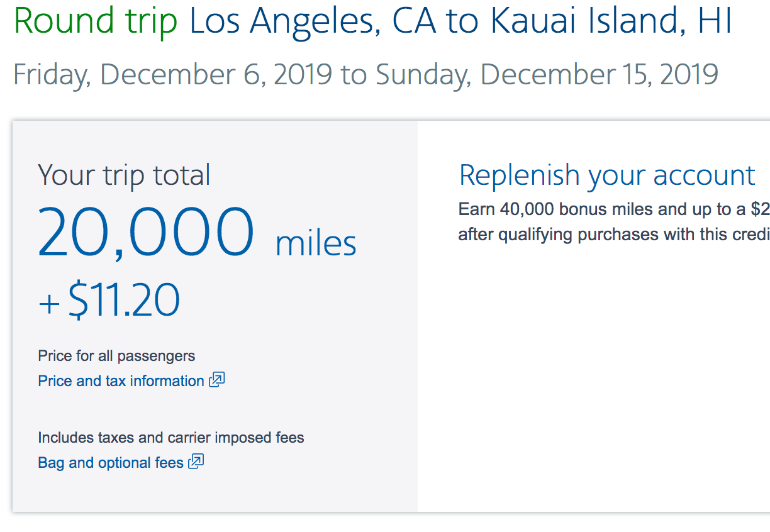Screen dimensions: 770x532
Task: Click the green Round trip label
Action: click(96, 21)
